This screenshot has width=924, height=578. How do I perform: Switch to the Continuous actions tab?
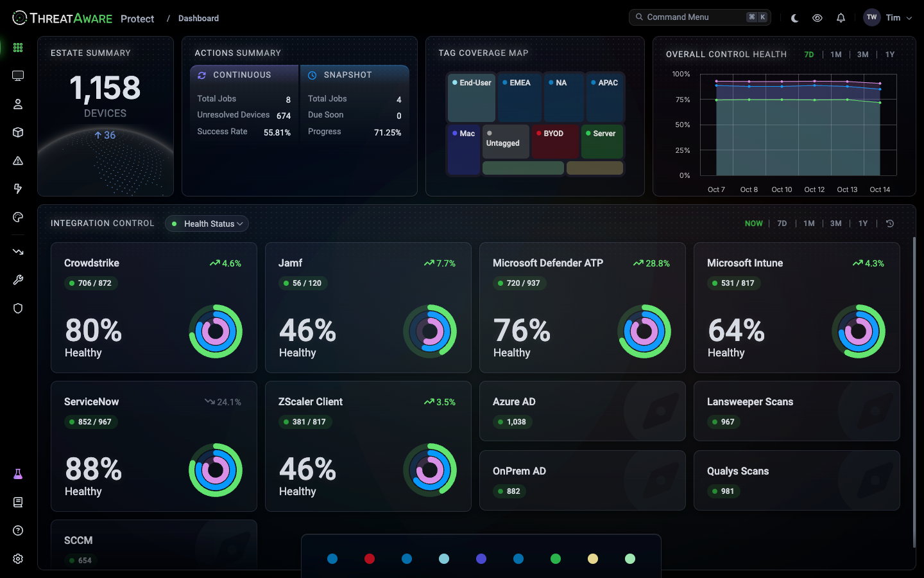[x=244, y=75]
